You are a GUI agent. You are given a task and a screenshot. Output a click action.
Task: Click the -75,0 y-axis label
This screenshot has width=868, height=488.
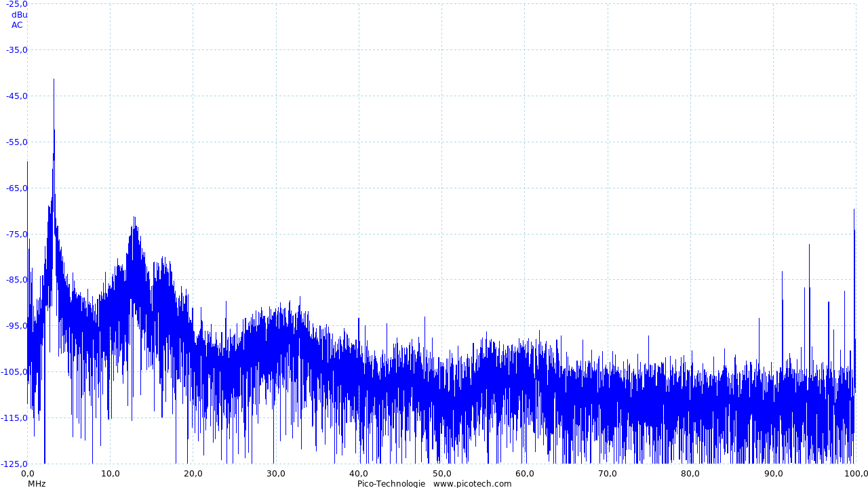click(x=17, y=234)
